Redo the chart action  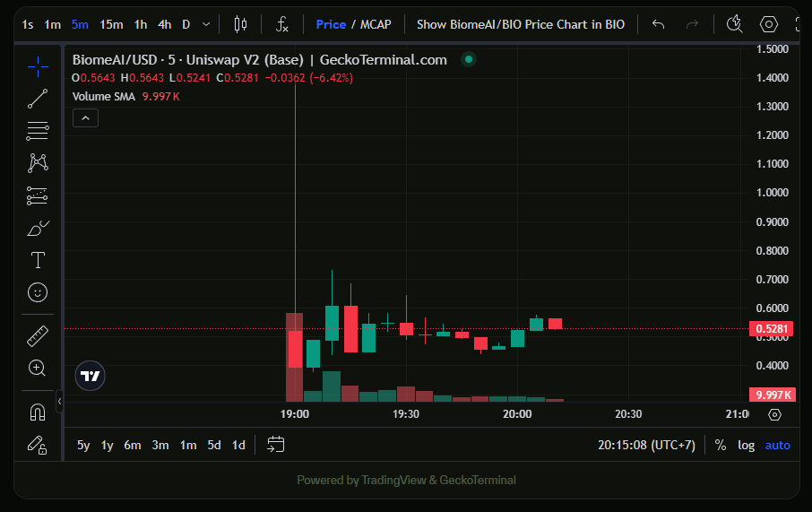pyautogui.click(x=692, y=24)
